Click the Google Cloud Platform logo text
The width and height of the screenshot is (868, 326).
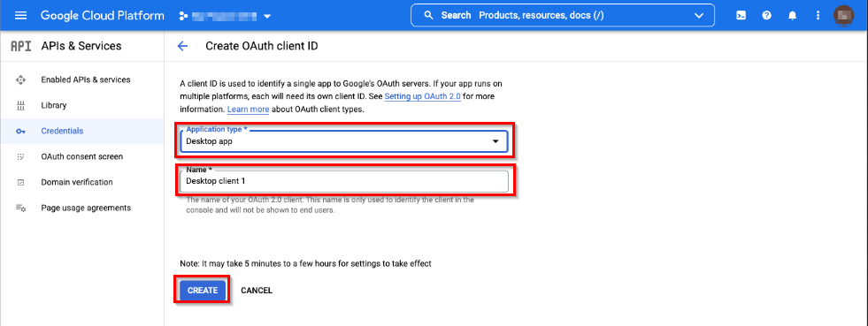pos(103,16)
